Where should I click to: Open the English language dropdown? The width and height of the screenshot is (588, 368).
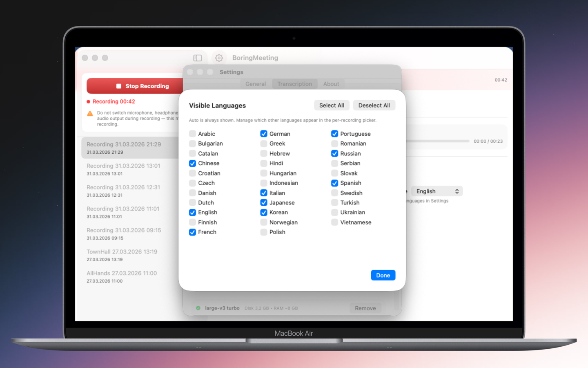pyautogui.click(x=437, y=191)
